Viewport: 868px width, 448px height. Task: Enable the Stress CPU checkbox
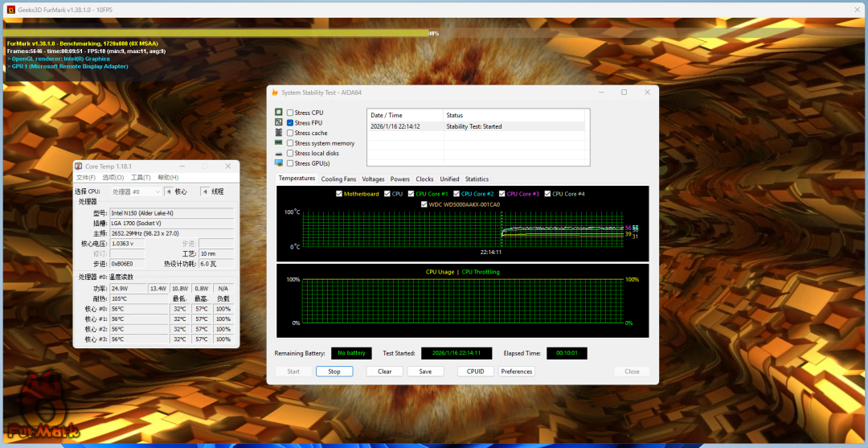(290, 113)
